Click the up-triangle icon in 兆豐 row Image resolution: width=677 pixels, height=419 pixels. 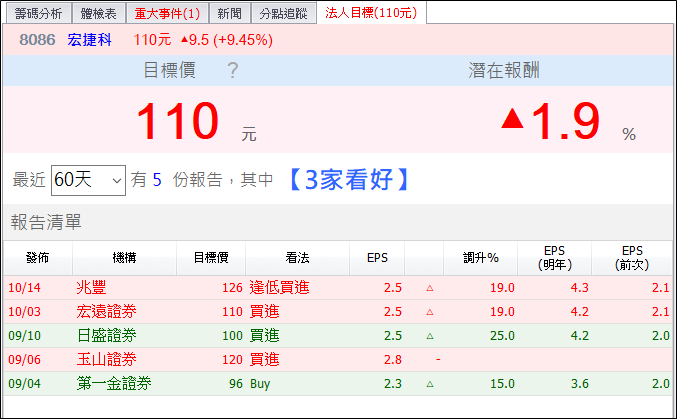pyautogui.click(x=430, y=288)
